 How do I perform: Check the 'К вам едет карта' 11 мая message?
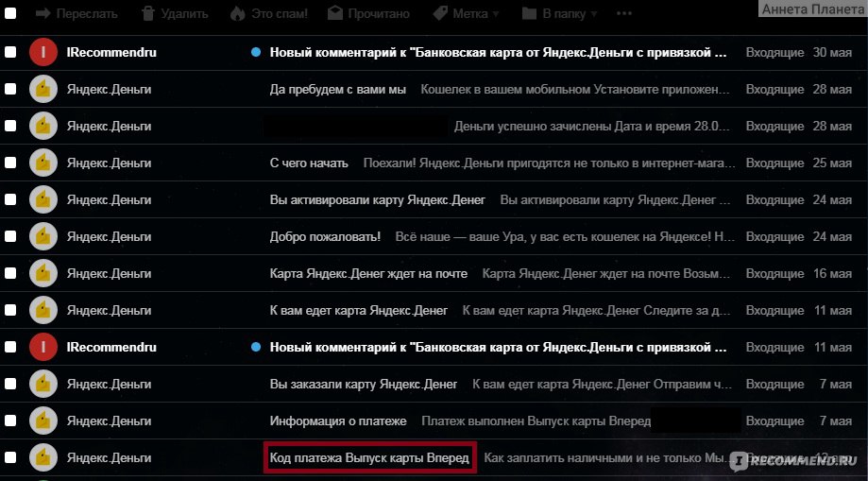tap(10, 310)
